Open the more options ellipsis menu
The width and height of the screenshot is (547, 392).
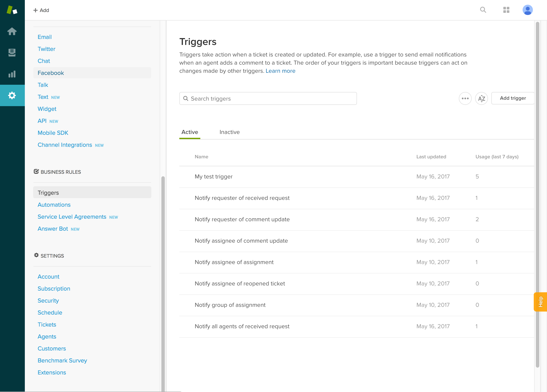coord(465,98)
